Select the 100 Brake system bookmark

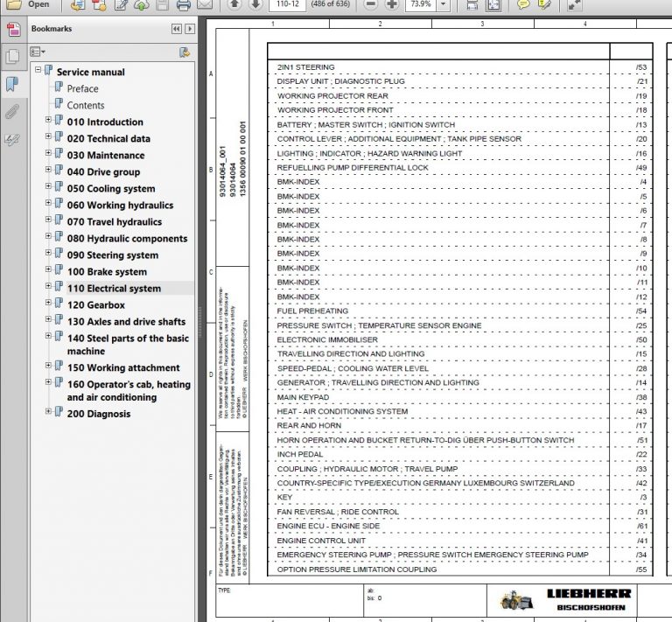[x=107, y=272]
